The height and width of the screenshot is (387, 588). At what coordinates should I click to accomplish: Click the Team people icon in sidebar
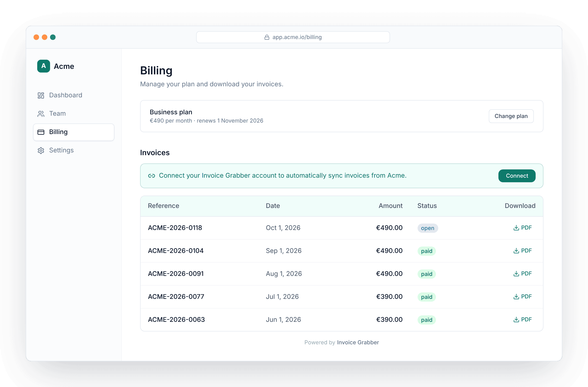point(41,114)
